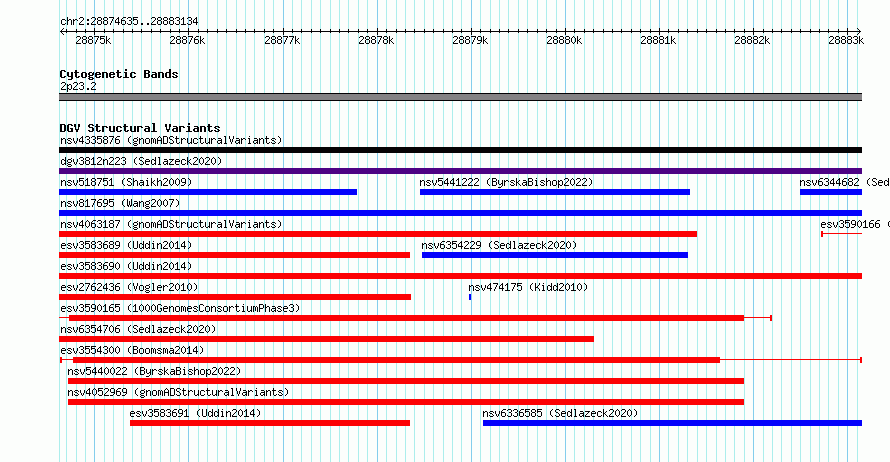Click the dgv3812n223 (Sedlazeck2020) label
Viewport: 890px width, 462px height.
(x=141, y=161)
